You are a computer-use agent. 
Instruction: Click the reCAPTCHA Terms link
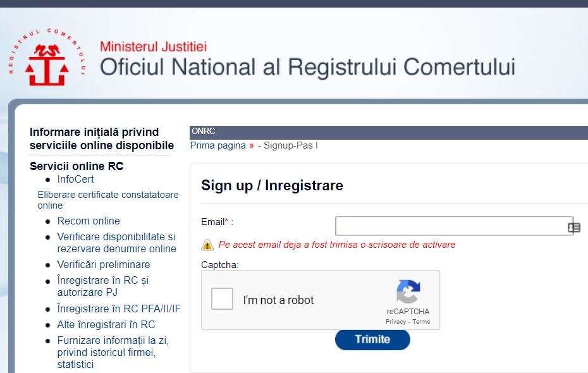[421, 322]
